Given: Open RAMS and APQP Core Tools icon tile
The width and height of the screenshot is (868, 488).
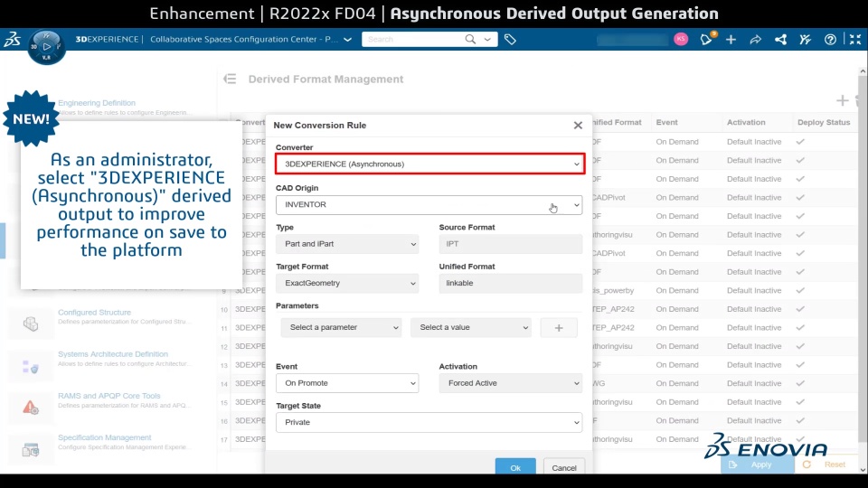Looking at the screenshot, I should tap(31, 408).
